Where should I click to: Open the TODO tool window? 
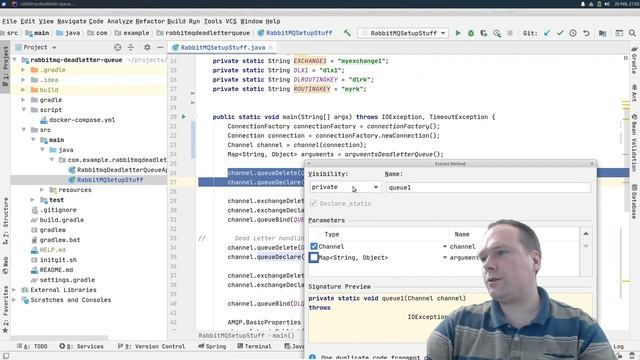click(32, 346)
